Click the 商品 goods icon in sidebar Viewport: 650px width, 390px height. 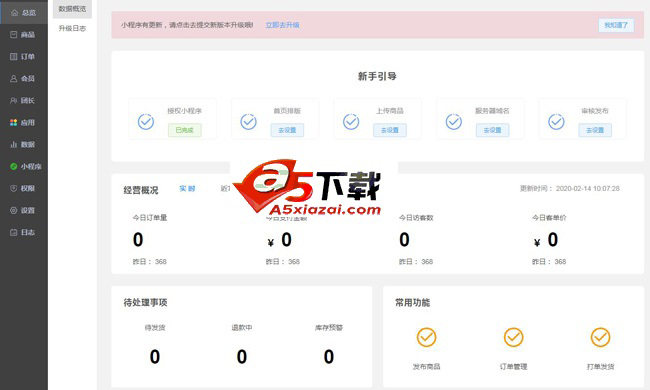click(14, 35)
